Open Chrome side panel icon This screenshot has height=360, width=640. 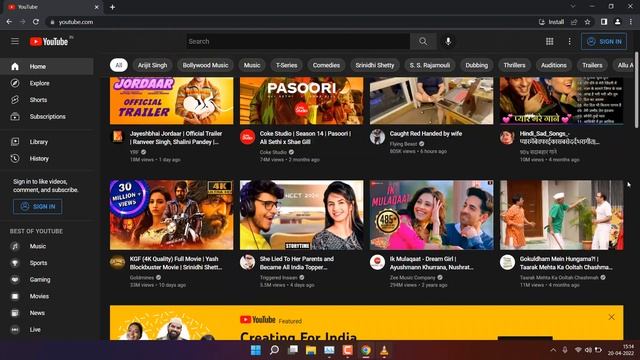604,22
